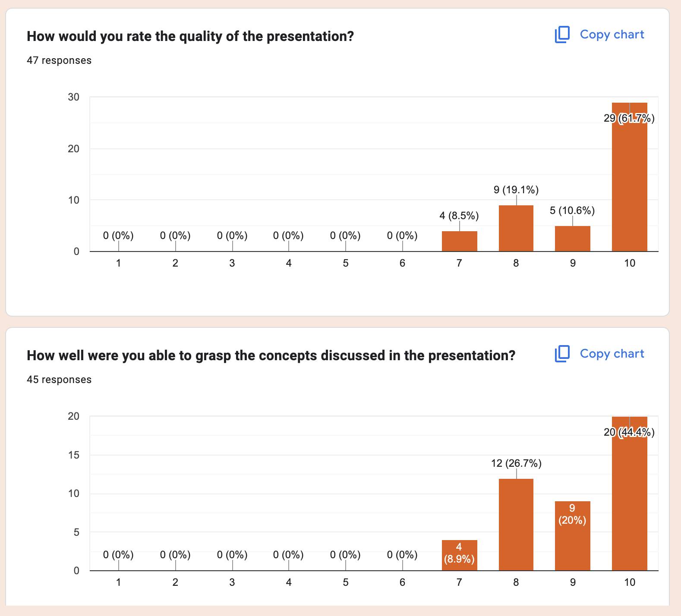
Task: Click the '47 responses' label
Action: click(x=59, y=60)
